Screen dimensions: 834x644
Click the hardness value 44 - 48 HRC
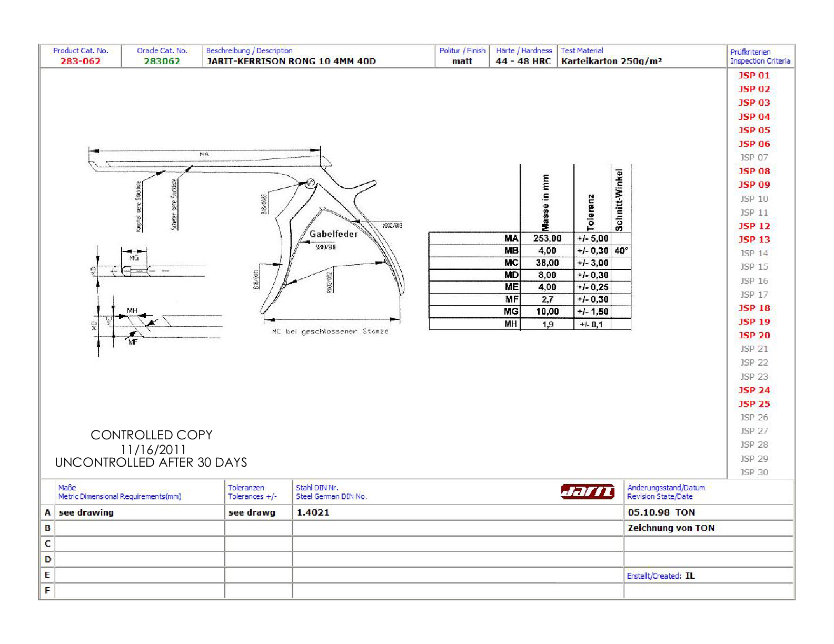coord(523,61)
